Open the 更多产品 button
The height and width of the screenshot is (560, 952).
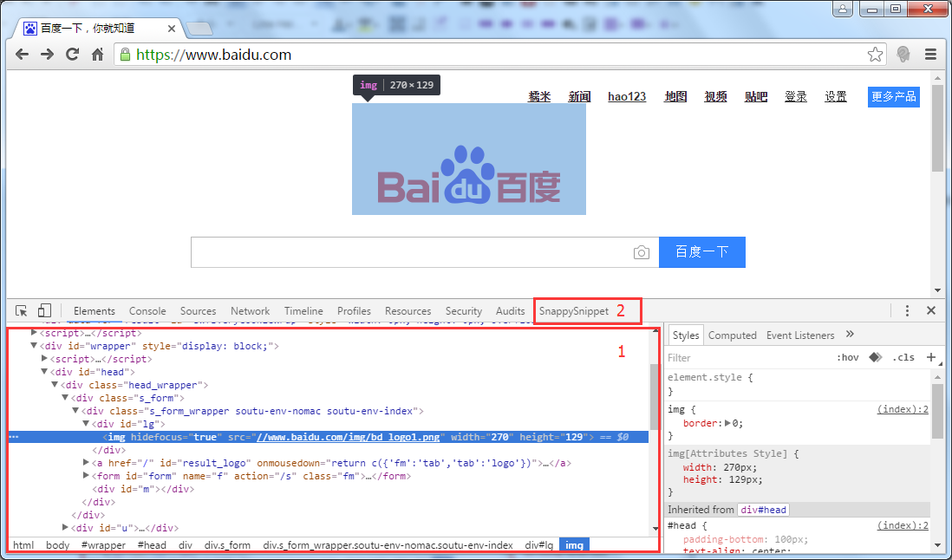tap(894, 96)
